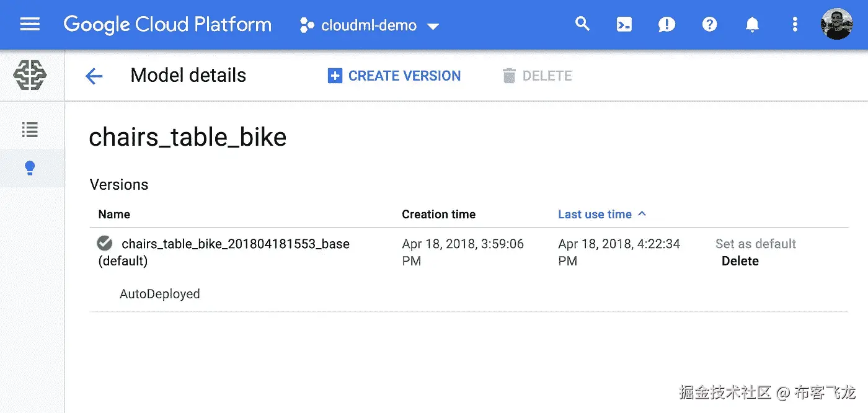Click the Google Cloud Platform logo text
Image resolution: width=868 pixels, height=413 pixels.
click(167, 24)
